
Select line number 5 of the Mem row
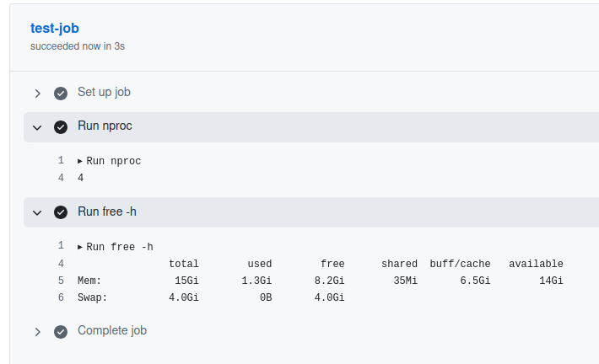61,281
